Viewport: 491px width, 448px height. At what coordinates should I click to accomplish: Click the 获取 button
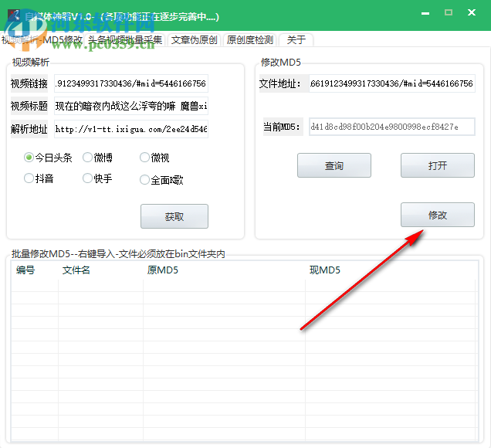click(x=174, y=216)
